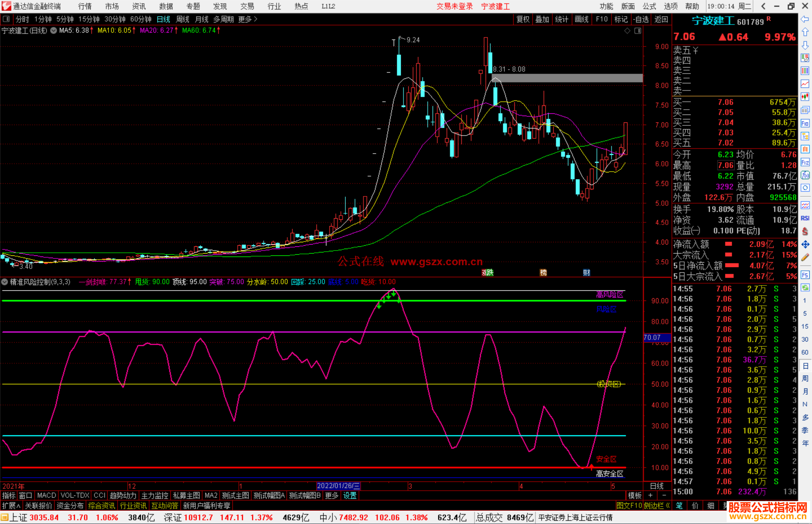Click the gray 8.31 - 8.08 gap band
This screenshot has width=812, height=524.
coord(567,78)
